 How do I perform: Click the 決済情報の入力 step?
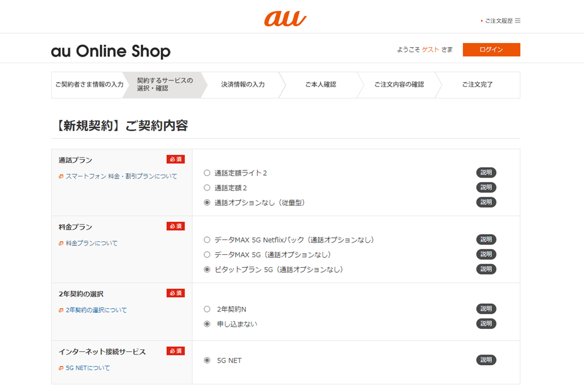[x=243, y=84]
